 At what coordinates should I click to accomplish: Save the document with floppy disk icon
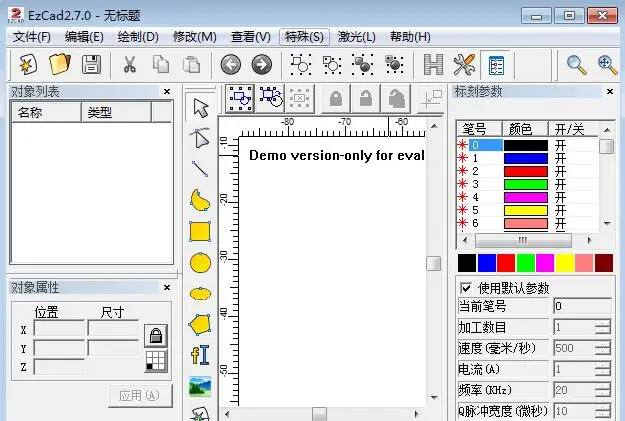coord(91,64)
